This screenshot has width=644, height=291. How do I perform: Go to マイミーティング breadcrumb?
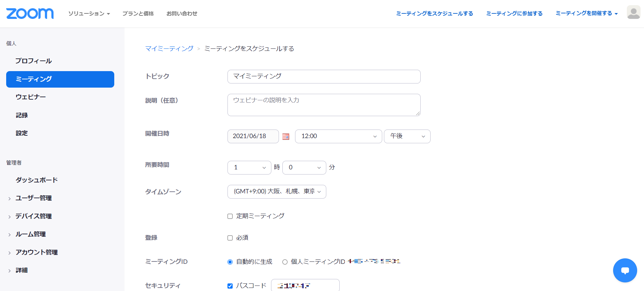point(169,49)
